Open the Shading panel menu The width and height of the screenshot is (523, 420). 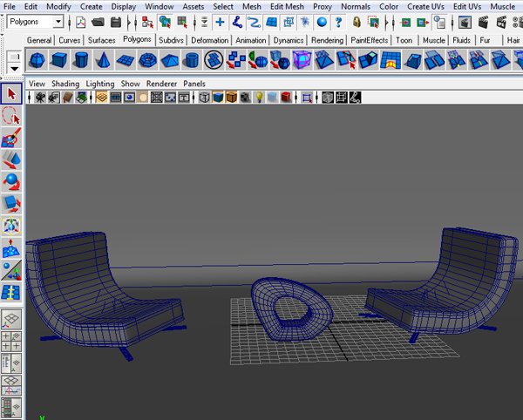tap(65, 84)
